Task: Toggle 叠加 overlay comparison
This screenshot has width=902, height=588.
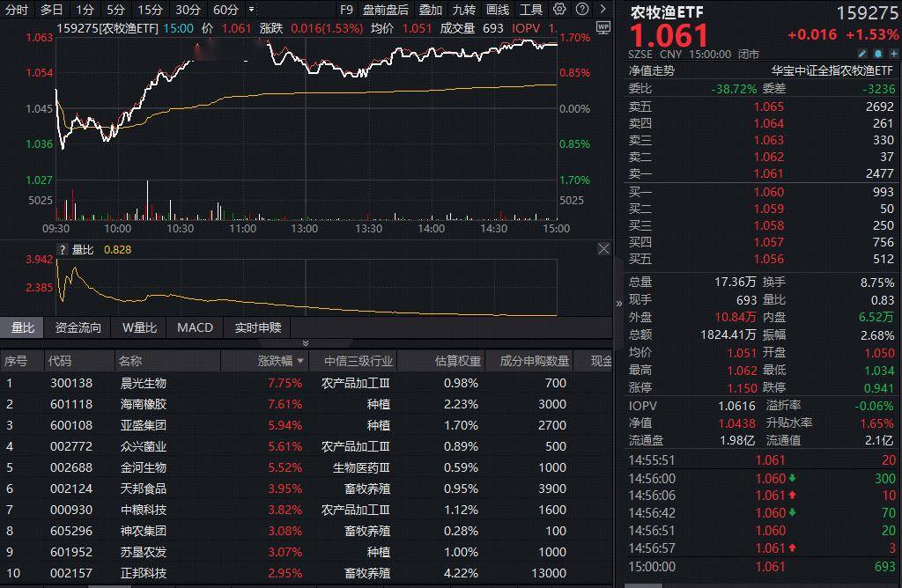Action: pyautogui.click(x=430, y=10)
